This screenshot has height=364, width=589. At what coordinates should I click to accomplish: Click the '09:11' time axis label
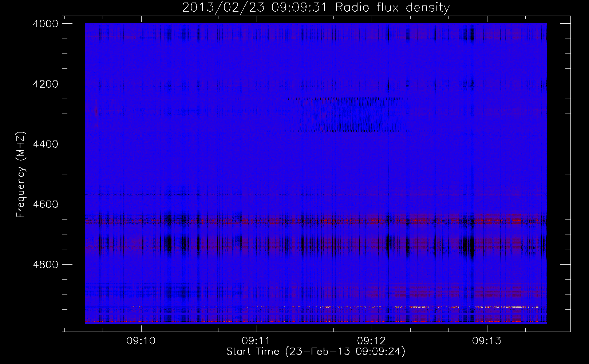pyautogui.click(x=256, y=341)
